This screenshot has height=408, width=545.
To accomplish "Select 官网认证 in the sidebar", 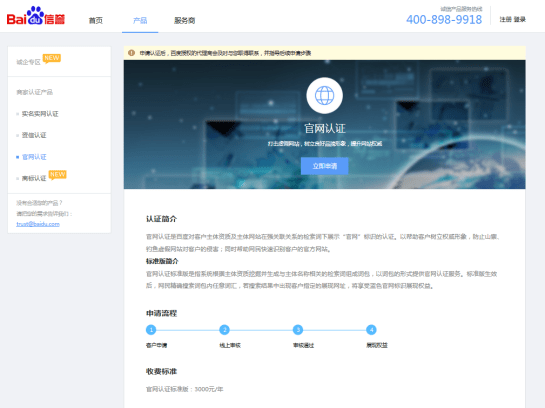I will pos(34,157).
